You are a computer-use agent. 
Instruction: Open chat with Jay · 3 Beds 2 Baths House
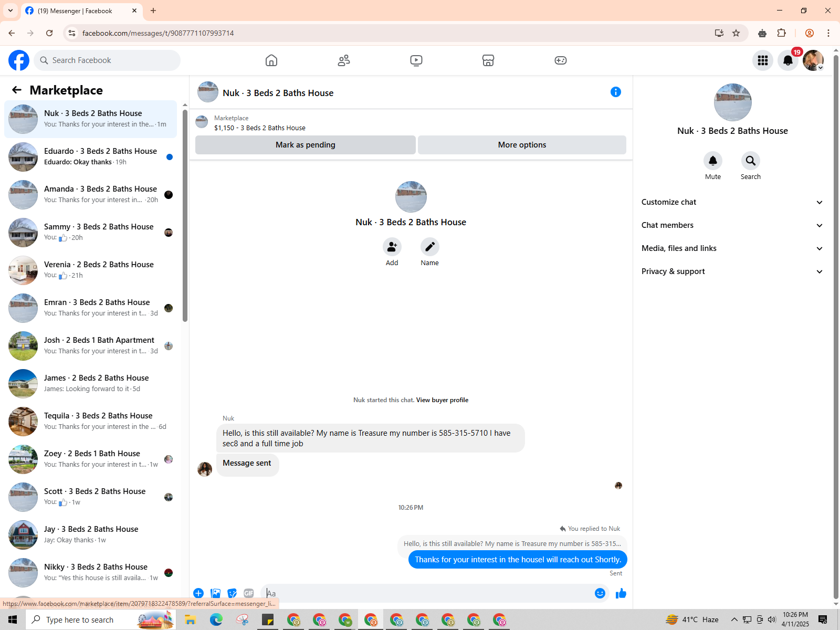click(90, 535)
